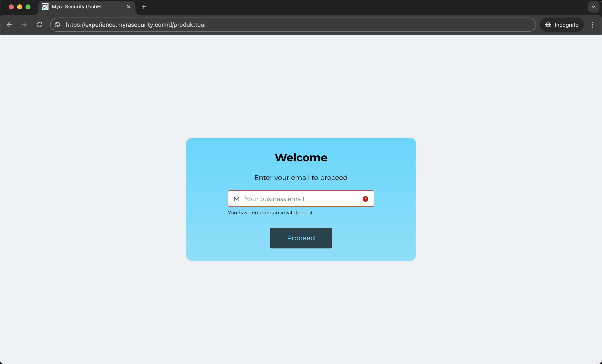Click the Welcome heading
Screen dimensions: 602x364
tap(301, 158)
